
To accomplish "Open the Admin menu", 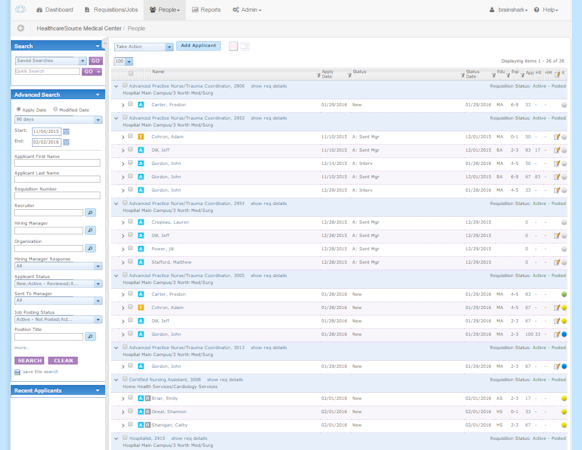I will click(247, 10).
